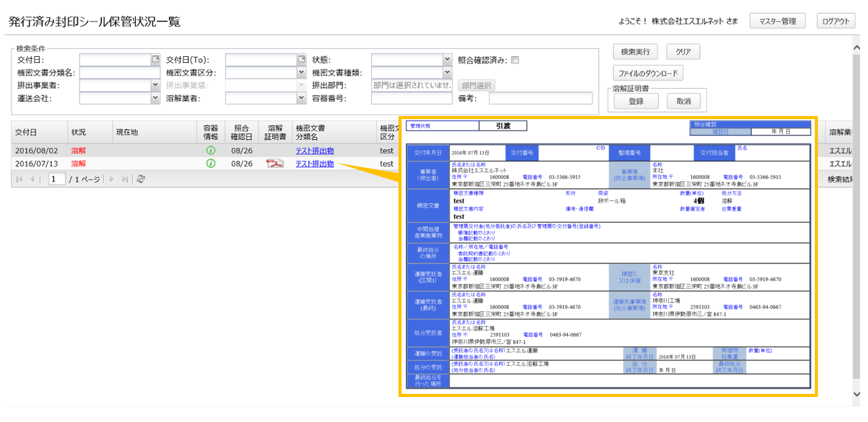
Task: Click the 容器番号 input field
Action: [x=411, y=98]
